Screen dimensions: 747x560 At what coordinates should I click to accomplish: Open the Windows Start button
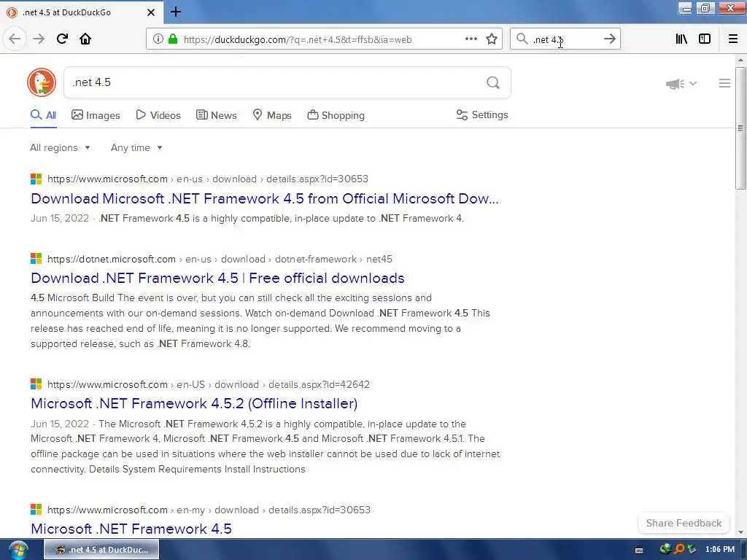[x=18, y=550]
